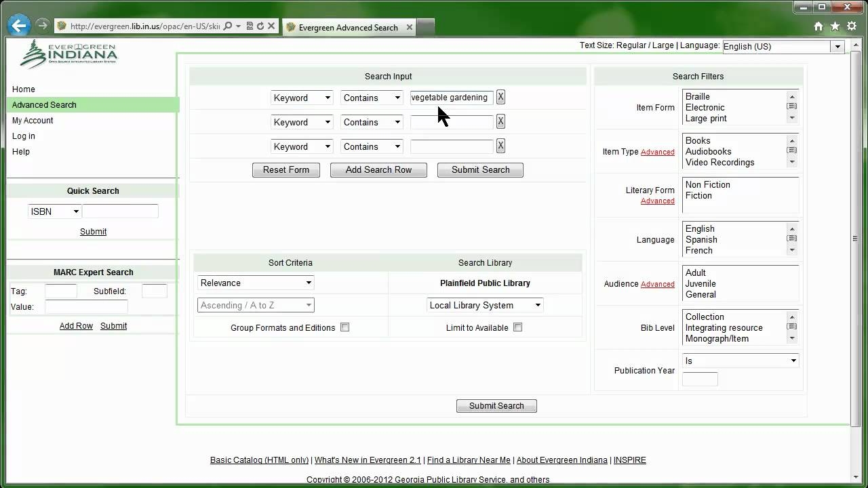Close the Evergreen Advanced Search tab
This screenshot has width=868, height=488.
[410, 27]
